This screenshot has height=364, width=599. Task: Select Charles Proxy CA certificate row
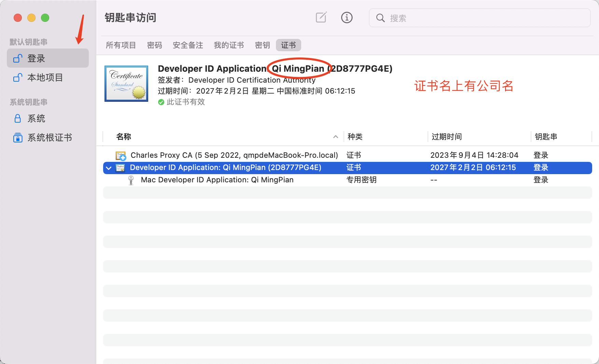point(348,155)
